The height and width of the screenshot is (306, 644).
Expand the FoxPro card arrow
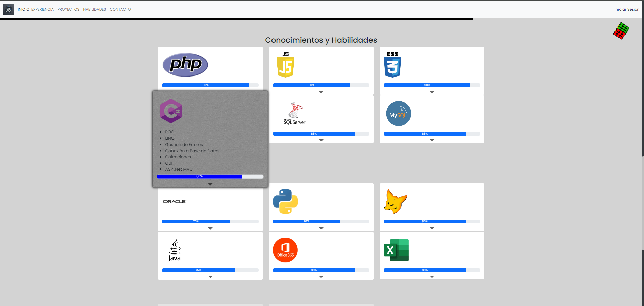(432, 228)
